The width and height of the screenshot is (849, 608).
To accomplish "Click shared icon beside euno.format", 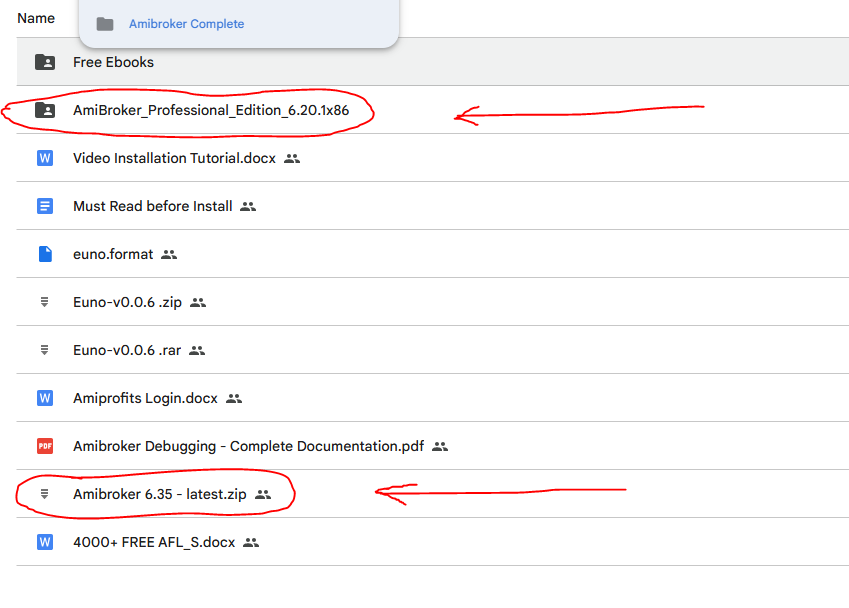I will pyautogui.click(x=169, y=254).
